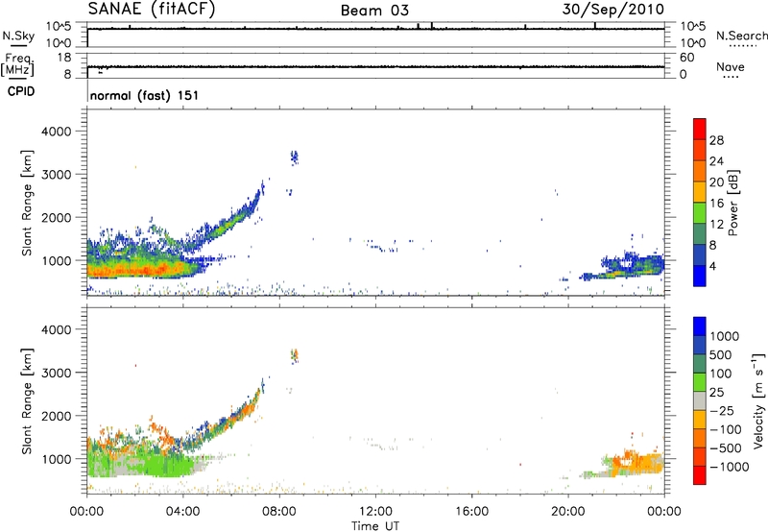This screenshot has height=532, width=768.
Task: Select the 'normal (fast) 151' mode text
Action: (x=145, y=95)
